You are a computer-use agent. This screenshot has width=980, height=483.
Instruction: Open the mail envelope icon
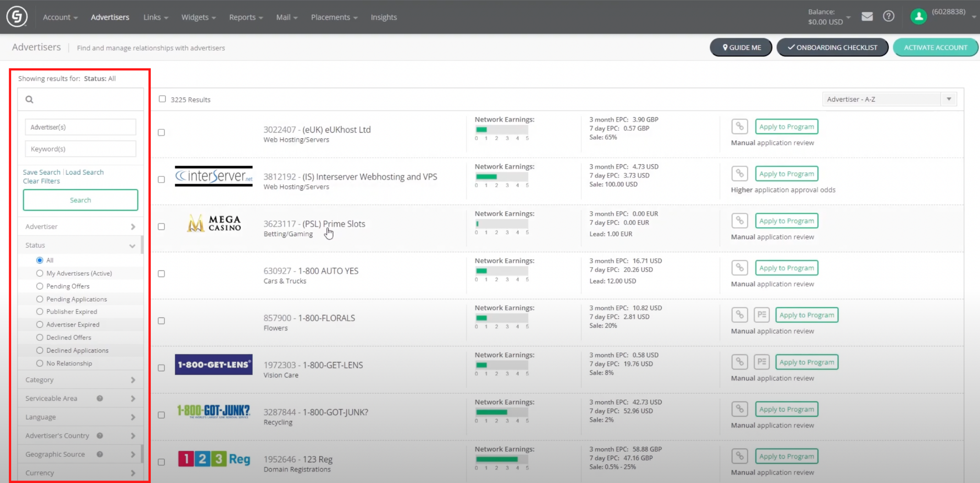pos(867,17)
